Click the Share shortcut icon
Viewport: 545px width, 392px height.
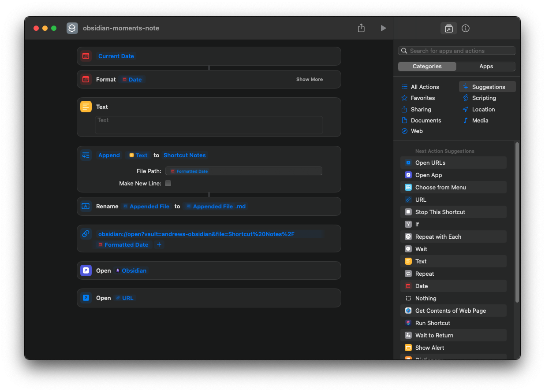361,28
